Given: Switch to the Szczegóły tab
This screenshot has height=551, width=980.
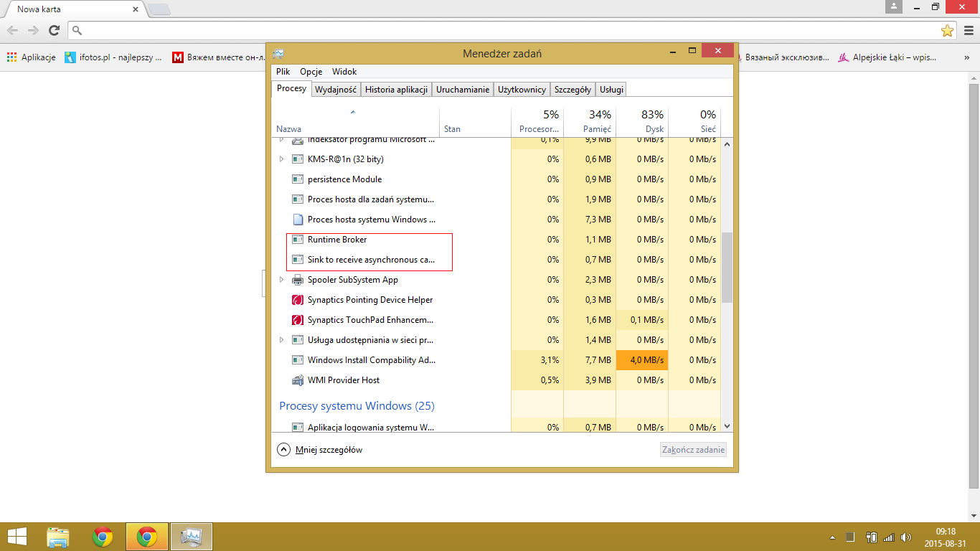Looking at the screenshot, I should coord(573,90).
